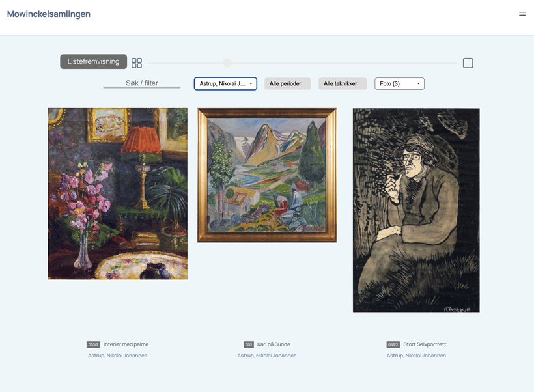534x392 pixels.
Task: Click the Kari på Sunde title link
Action: coord(274,344)
